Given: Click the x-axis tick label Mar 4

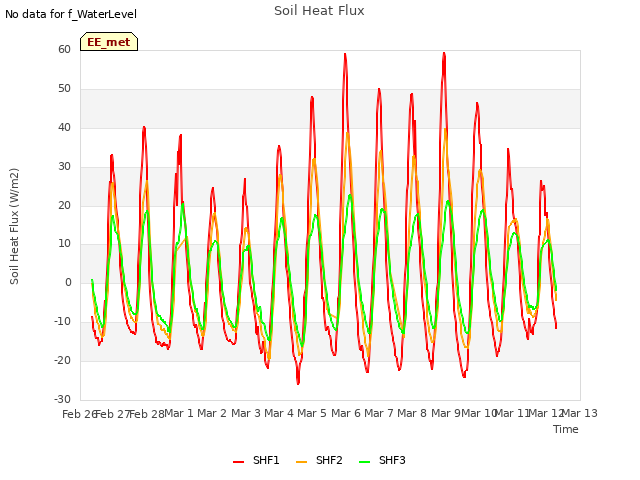Looking at the screenshot, I should pyautogui.click(x=279, y=413).
